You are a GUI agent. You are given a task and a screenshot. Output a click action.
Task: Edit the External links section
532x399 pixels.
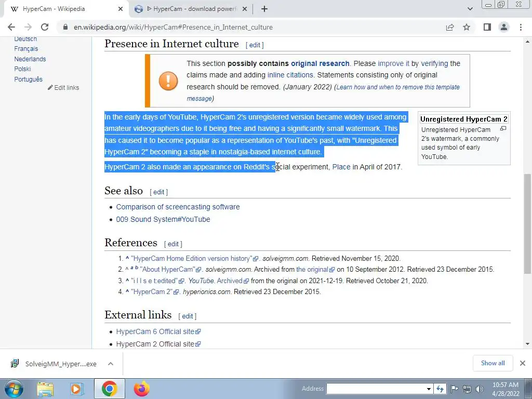click(187, 316)
